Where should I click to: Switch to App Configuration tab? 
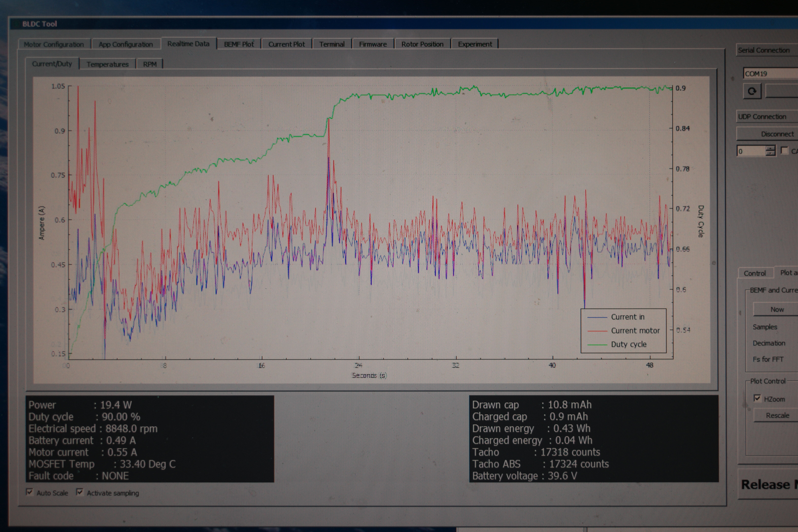click(126, 44)
